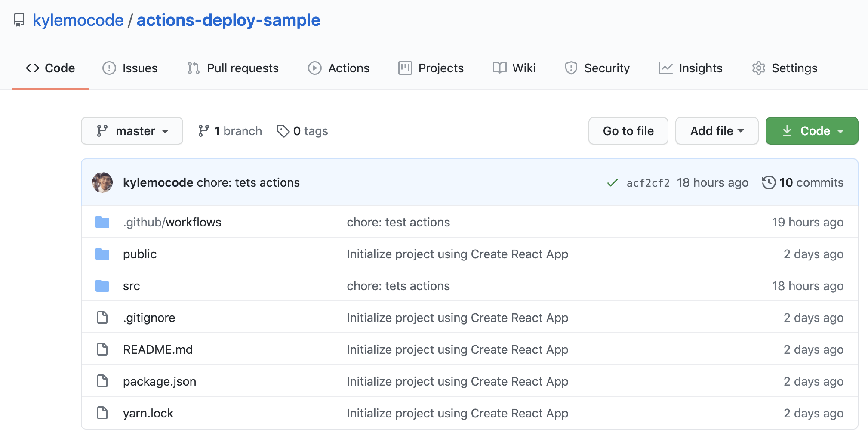This screenshot has width=868, height=439.
Task: Switch to the Actions tab
Action: tap(339, 68)
